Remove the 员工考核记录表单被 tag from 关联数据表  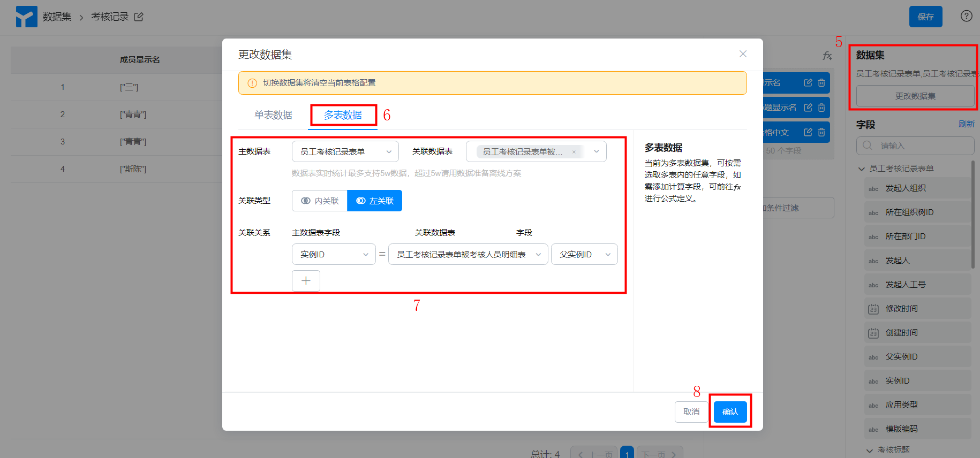pos(574,152)
